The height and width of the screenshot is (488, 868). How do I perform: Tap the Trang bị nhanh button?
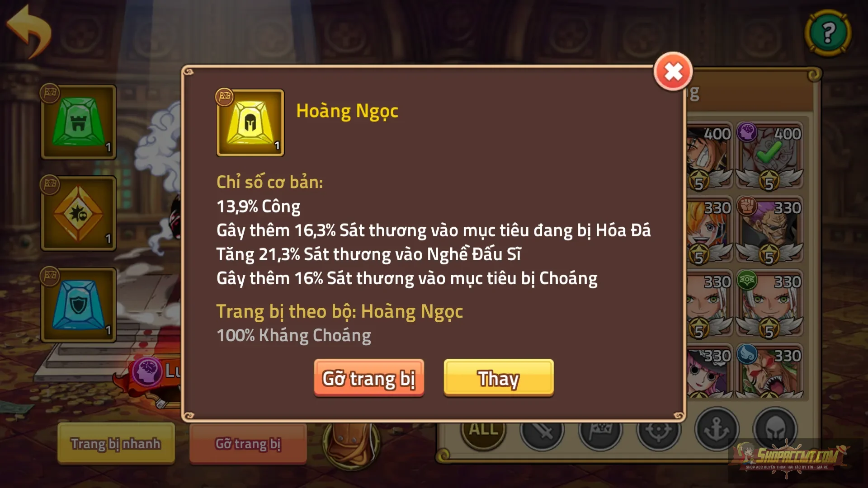[x=116, y=443]
